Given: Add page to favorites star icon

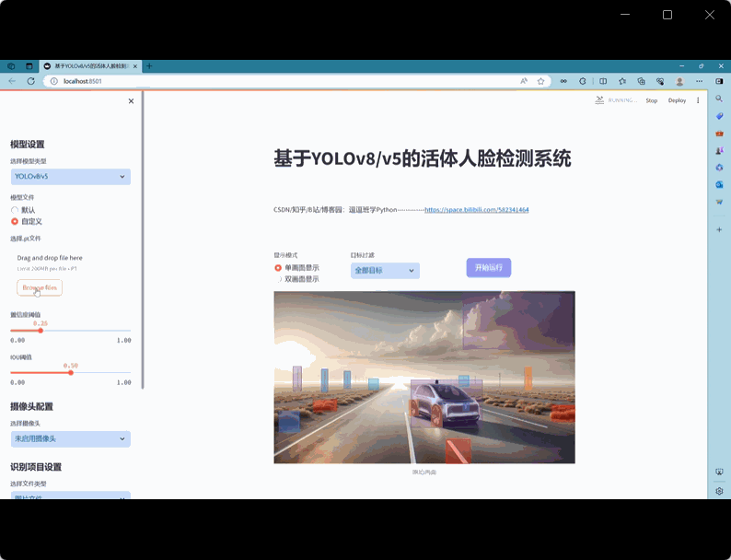Looking at the screenshot, I should [540, 81].
